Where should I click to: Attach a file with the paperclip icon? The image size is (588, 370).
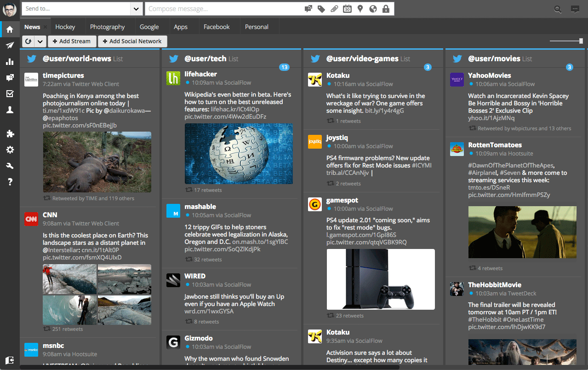pyautogui.click(x=334, y=9)
